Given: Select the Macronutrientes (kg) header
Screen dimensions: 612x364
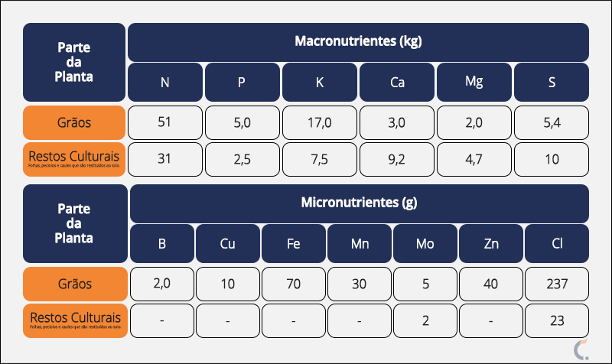Looking at the screenshot, I should [358, 42].
